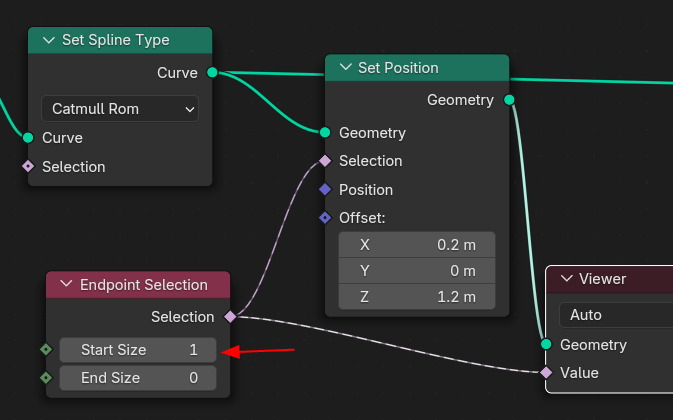Click the Start Size value field
Screen dimensions: 673x420
click(x=138, y=350)
